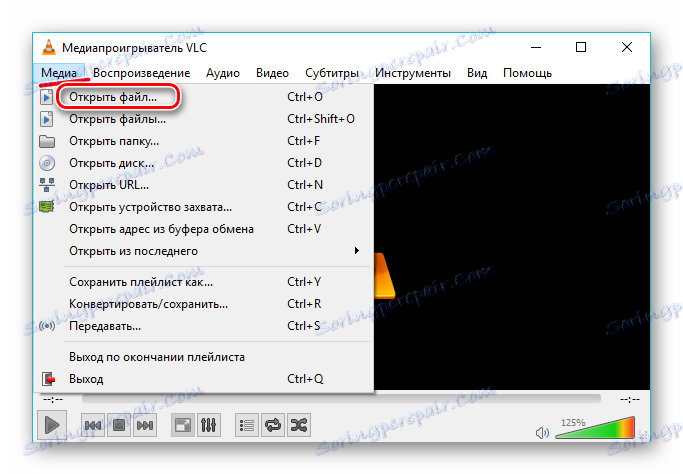Open the Видео menu
Image resolution: width=683 pixels, height=474 pixels.
coord(272,73)
